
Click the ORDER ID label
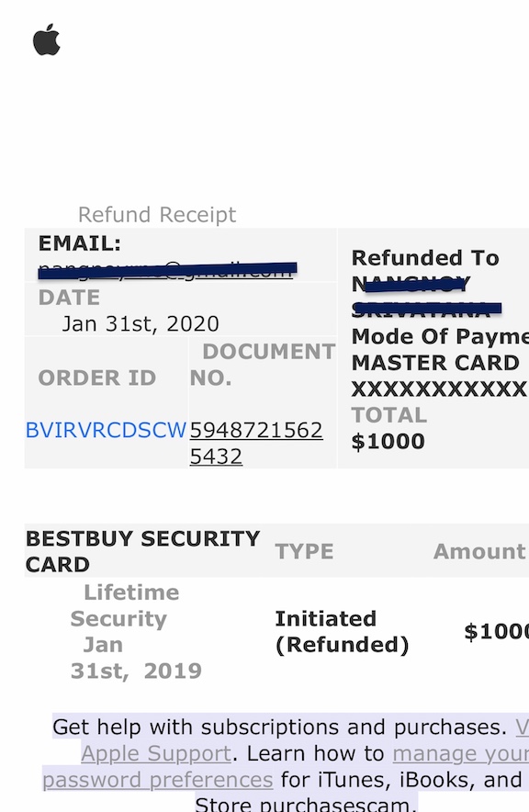[96, 378]
